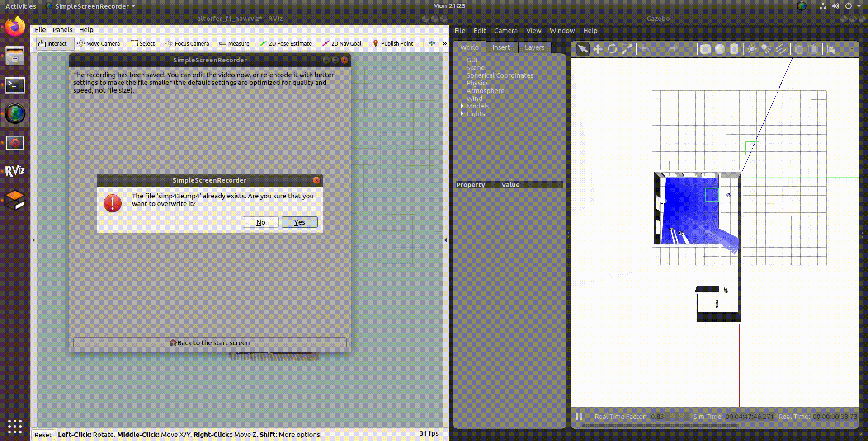Open Gazebo File menu

click(460, 31)
